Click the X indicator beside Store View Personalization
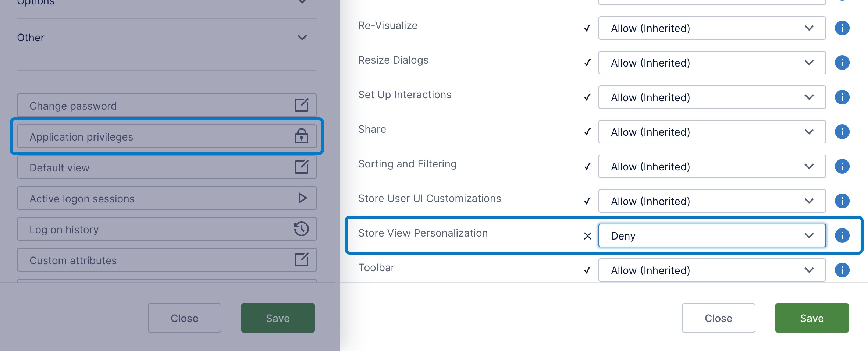868x351 pixels. click(x=587, y=236)
